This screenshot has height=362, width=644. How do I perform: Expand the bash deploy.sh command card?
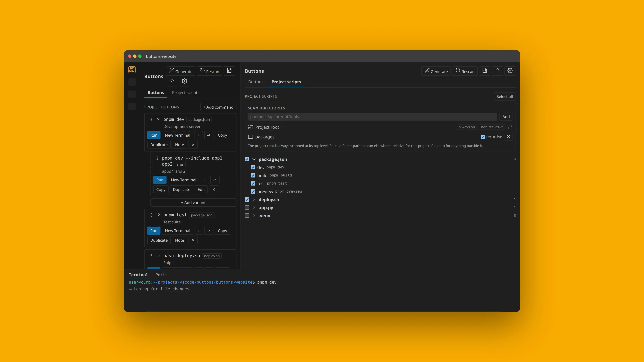(x=158, y=255)
